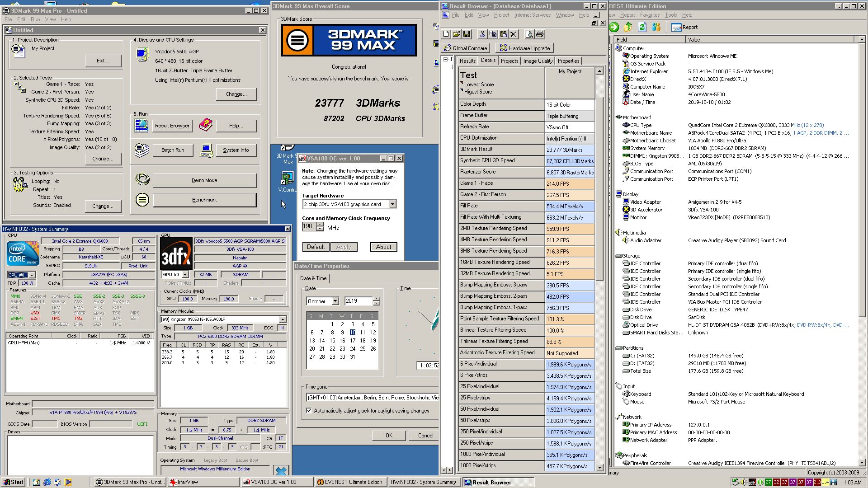Click the Hardware Upgrade button
Screen dimensions: 868x488
(524, 48)
